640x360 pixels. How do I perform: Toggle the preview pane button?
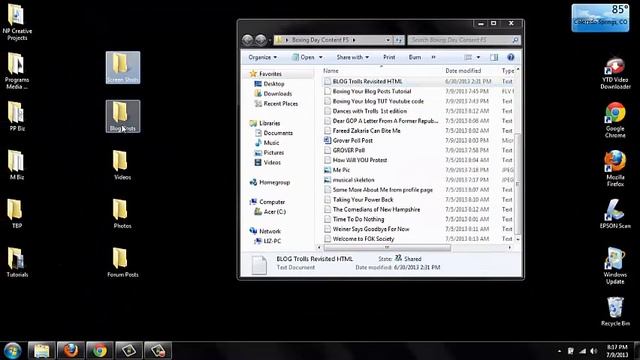pyautogui.click(x=494, y=58)
